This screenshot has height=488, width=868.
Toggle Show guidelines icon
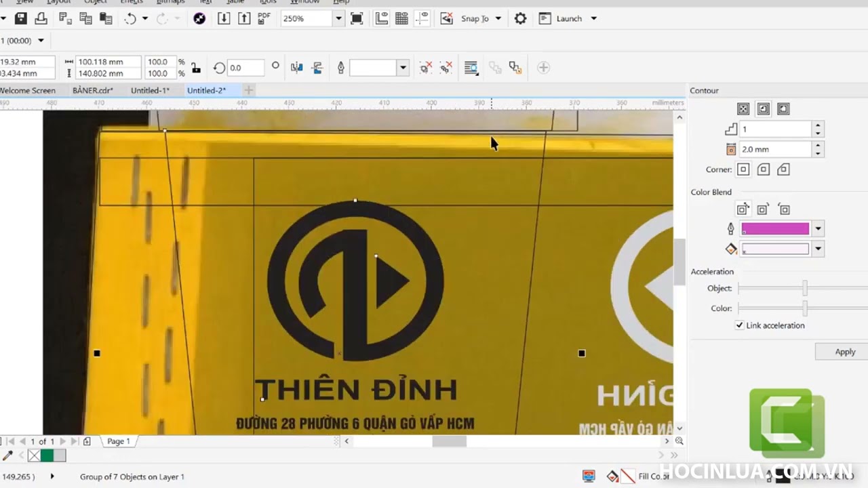(x=422, y=19)
